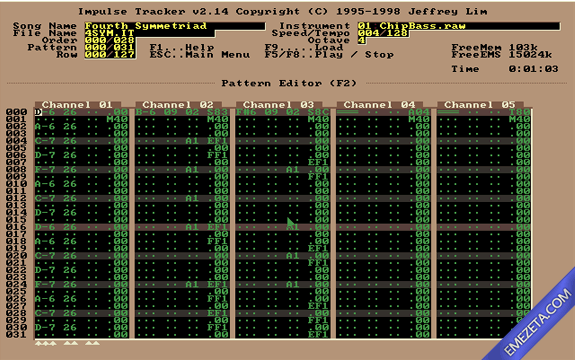Viewport: 575px width, 360px height.
Task: Click note B-6 on row 000 of Channel 02
Action: coord(146,112)
